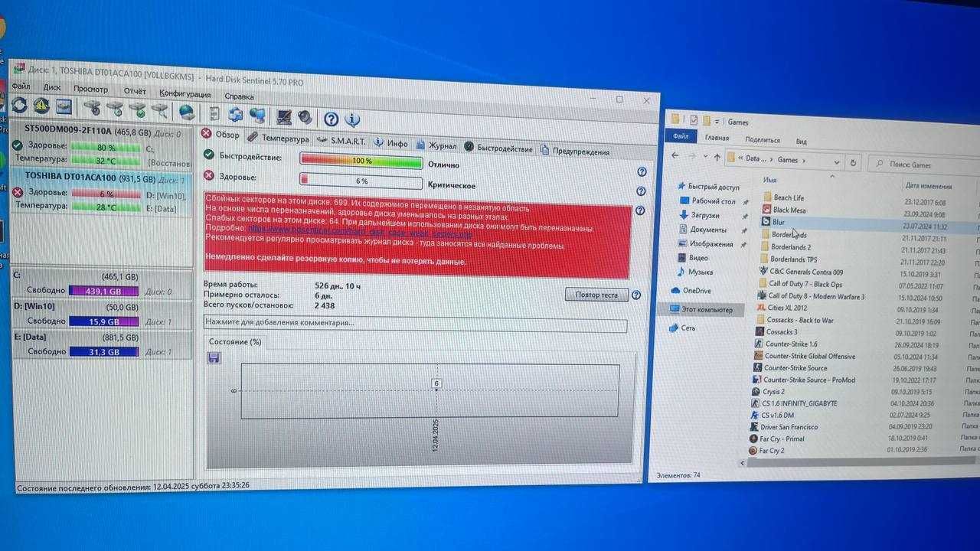The image size is (980, 551).
Task: Click the dark monitor icon in toolbar
Action: [283, 116]
